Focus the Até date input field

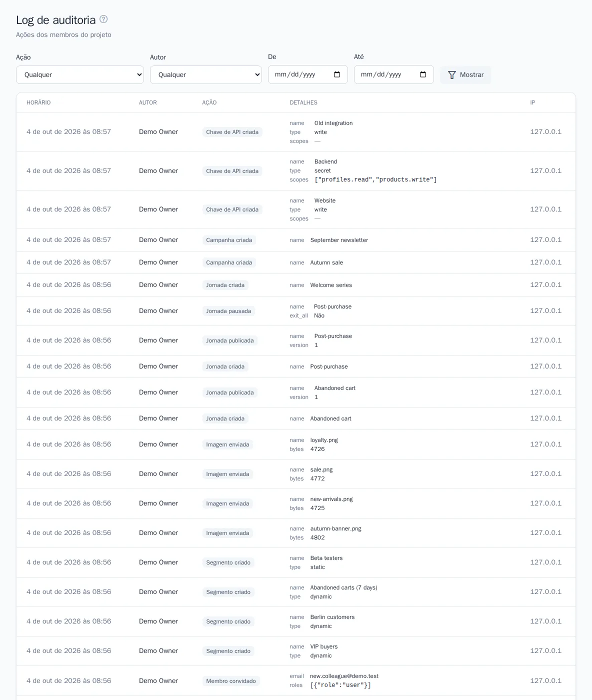click(x=394, y=74)
